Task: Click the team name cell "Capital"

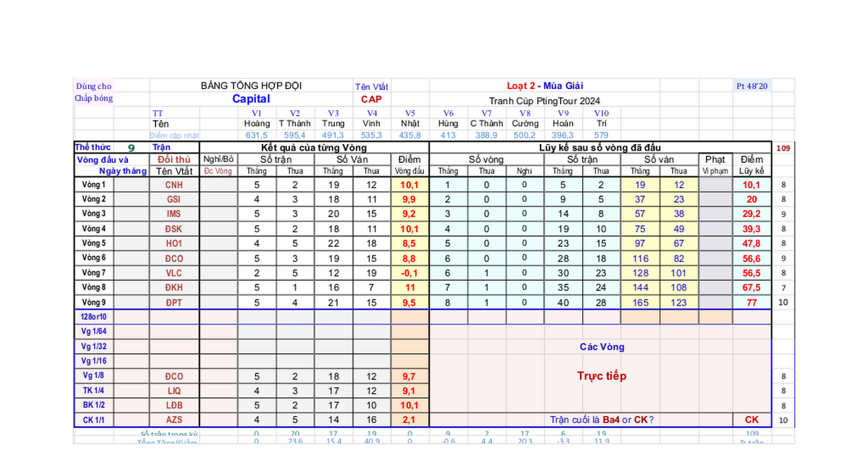Action: tap(251, 98)
